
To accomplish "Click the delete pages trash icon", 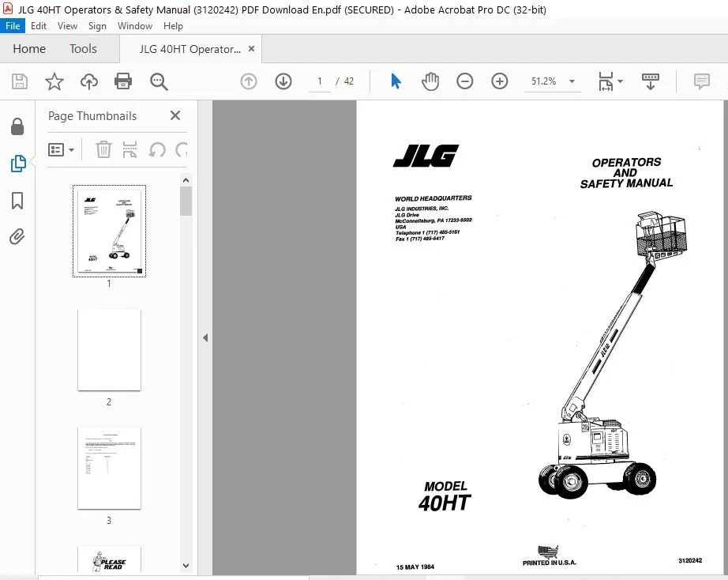I will coord(103,149).
